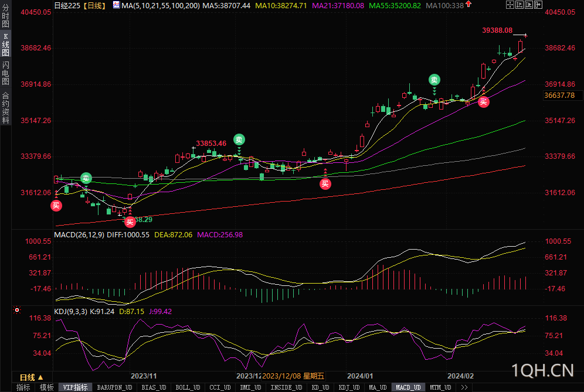Click the DEA:872.06 value
584x392 pixels.
173,235
